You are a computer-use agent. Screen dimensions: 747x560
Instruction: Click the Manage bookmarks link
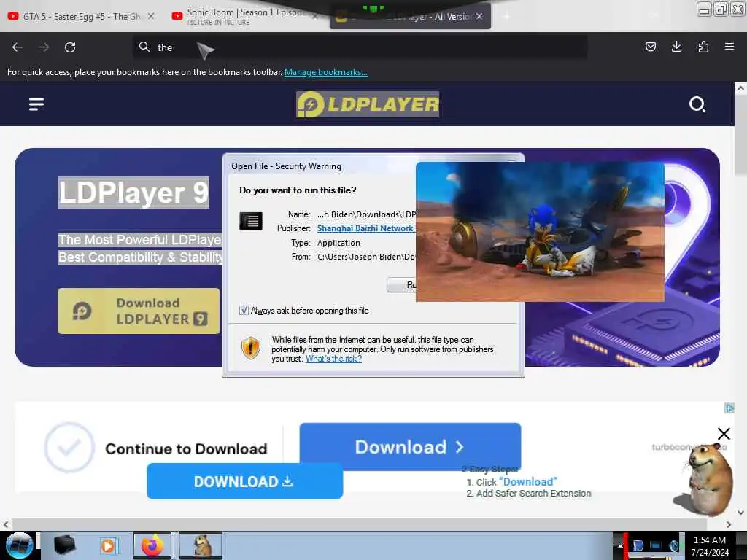pyautogui.click(x=326, y=72)
